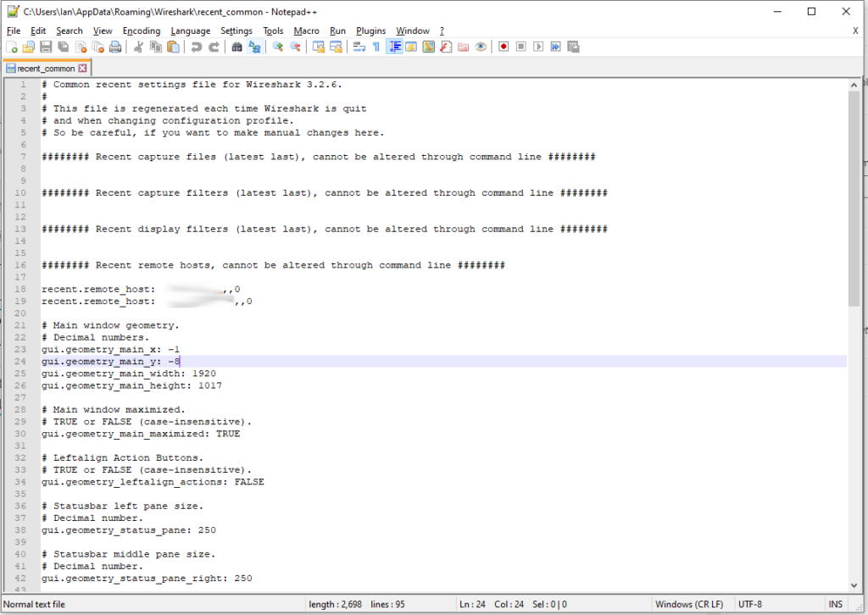868x615 pixels.
Task: Click the gui.geometry_leftalign_actions: FALSE line
Action: pos(153,482)
